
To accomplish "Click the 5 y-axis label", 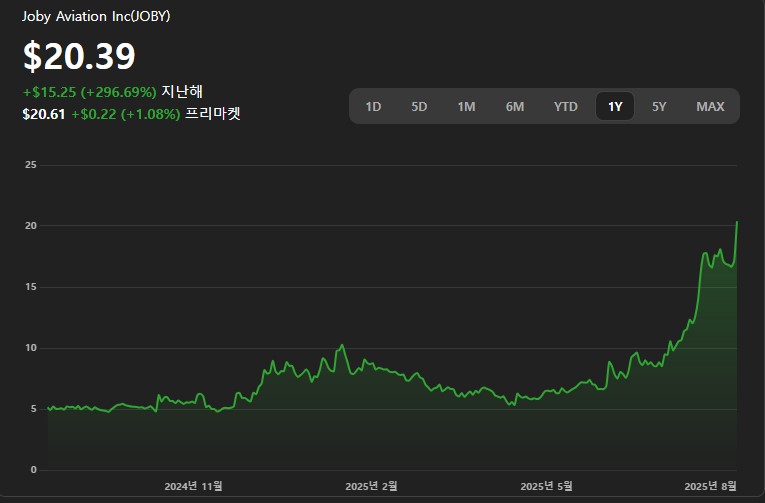I will tap(34, 409).
